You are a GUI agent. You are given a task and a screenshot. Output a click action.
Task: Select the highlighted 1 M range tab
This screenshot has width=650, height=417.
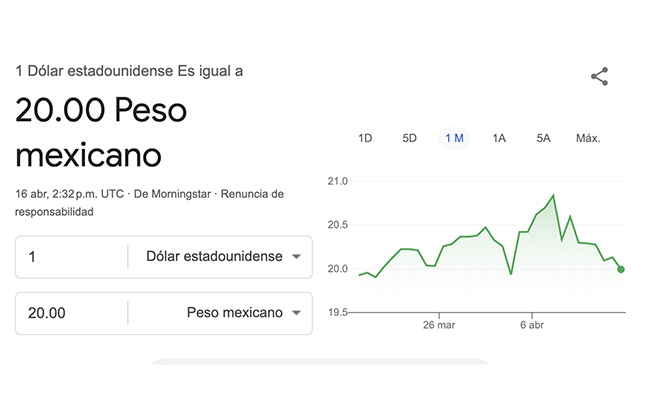[x=454, y=138]
